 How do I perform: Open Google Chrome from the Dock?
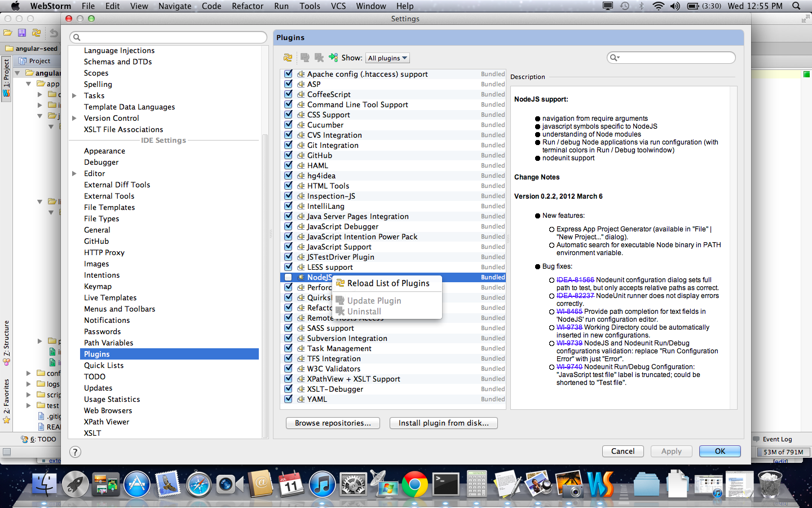coord(414,484)
